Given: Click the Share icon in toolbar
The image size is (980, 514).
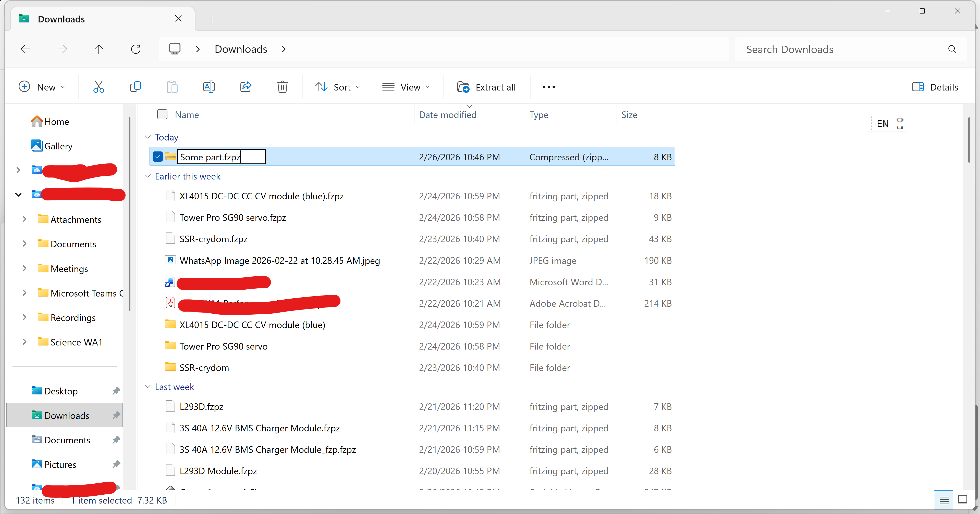Looking at the screenshot, I should click(x=246, y=87).
